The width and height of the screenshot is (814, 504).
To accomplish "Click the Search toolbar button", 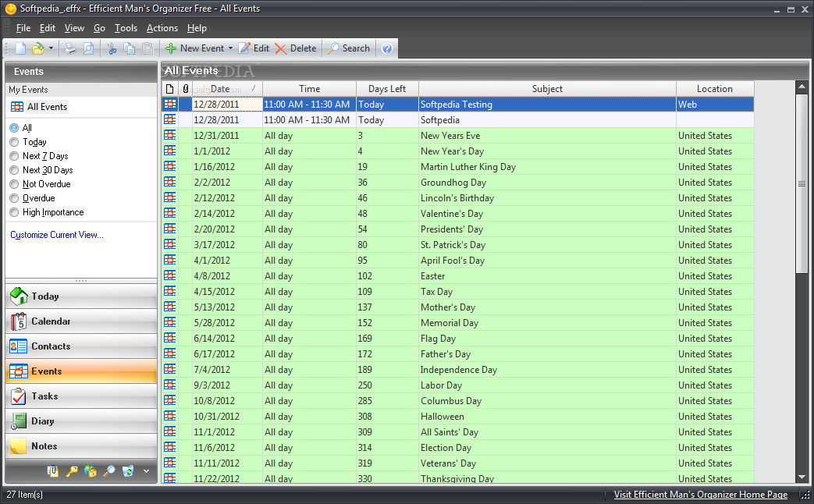I will tap(348, 48).
